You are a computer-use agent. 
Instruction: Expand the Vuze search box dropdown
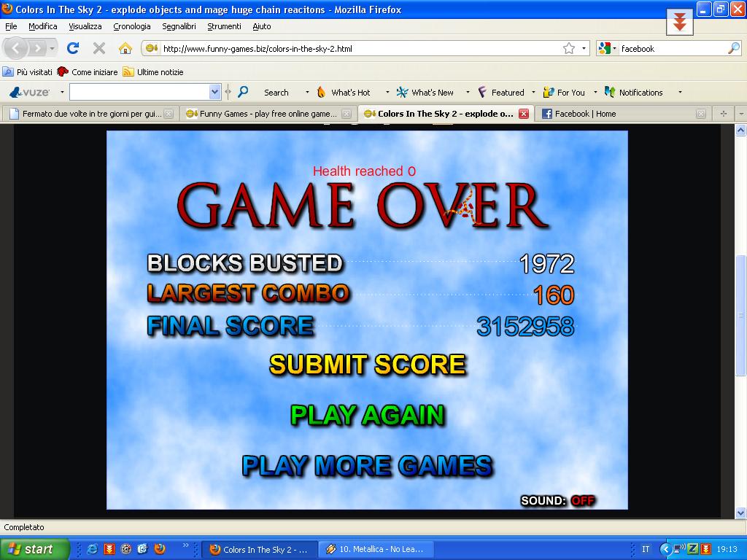(x=215, y=92)
